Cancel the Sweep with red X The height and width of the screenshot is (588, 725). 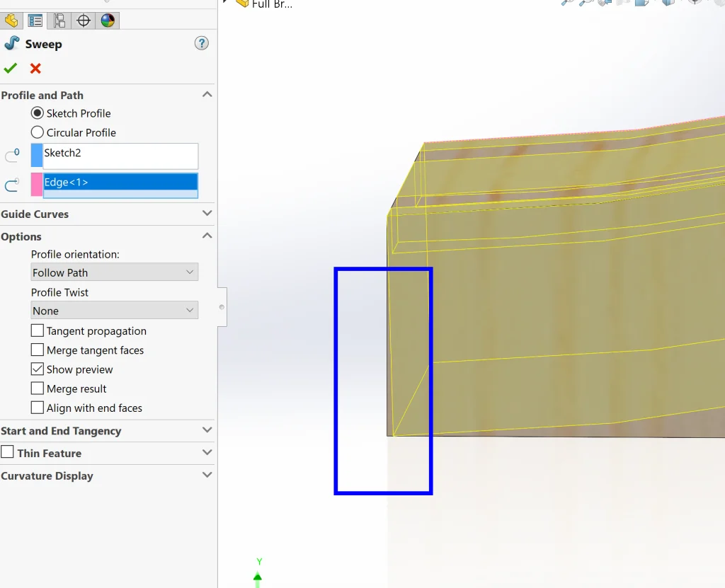35,69
